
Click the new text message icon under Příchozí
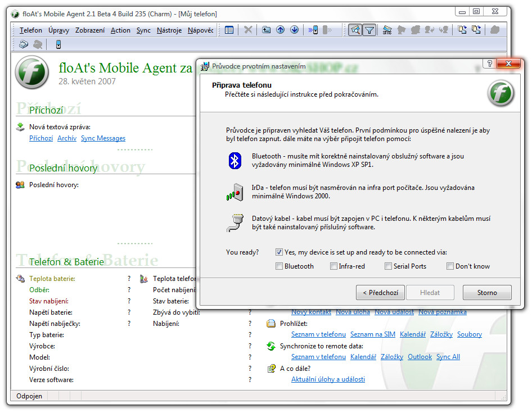point(20,127)
